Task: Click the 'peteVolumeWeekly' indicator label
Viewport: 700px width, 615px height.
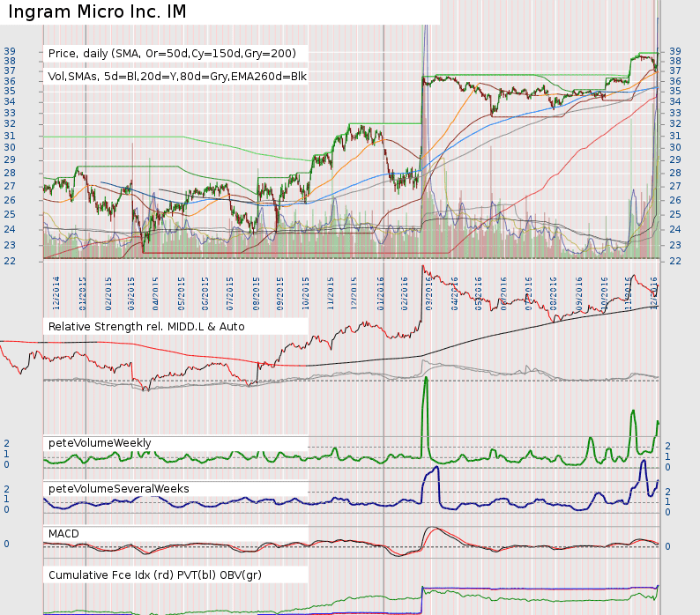Action: (100, 442)
